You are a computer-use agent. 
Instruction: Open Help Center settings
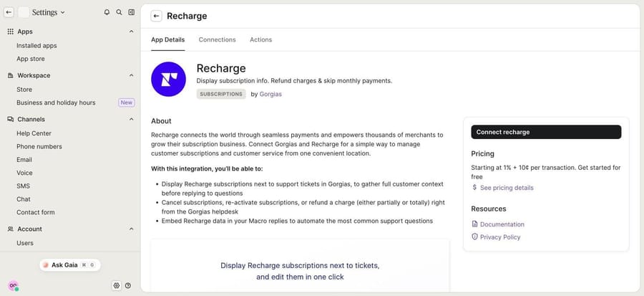click(x=34, y=133)
